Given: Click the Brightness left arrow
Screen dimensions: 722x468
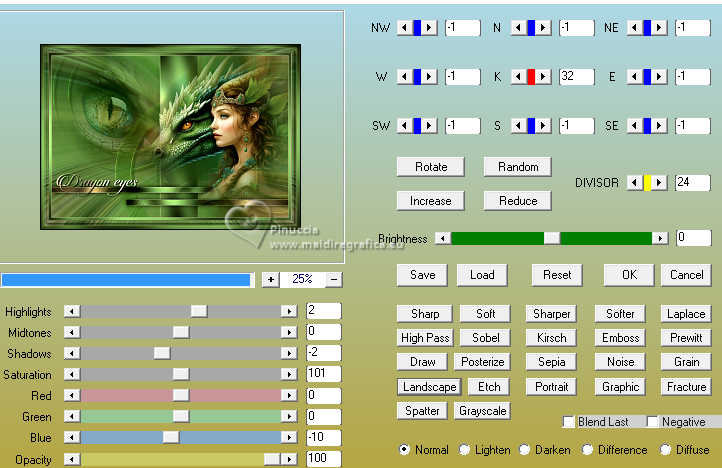Looking at the screenshot, I should click(443, 238).
